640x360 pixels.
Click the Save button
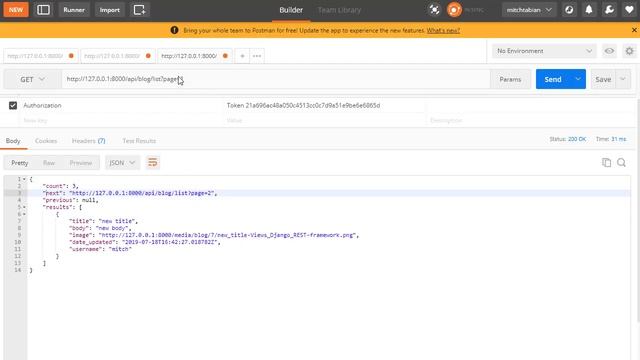603,79
